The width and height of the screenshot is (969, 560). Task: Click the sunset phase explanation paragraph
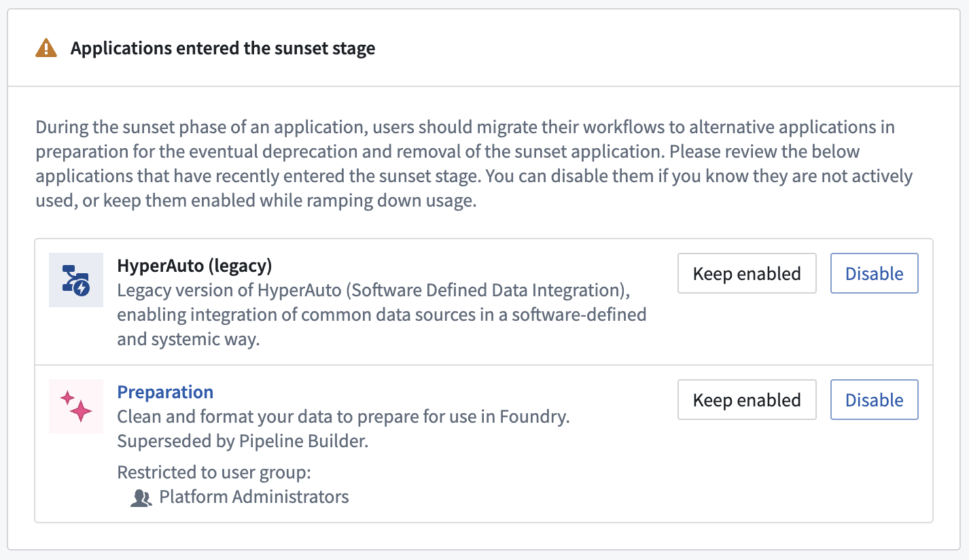(474, 164)
